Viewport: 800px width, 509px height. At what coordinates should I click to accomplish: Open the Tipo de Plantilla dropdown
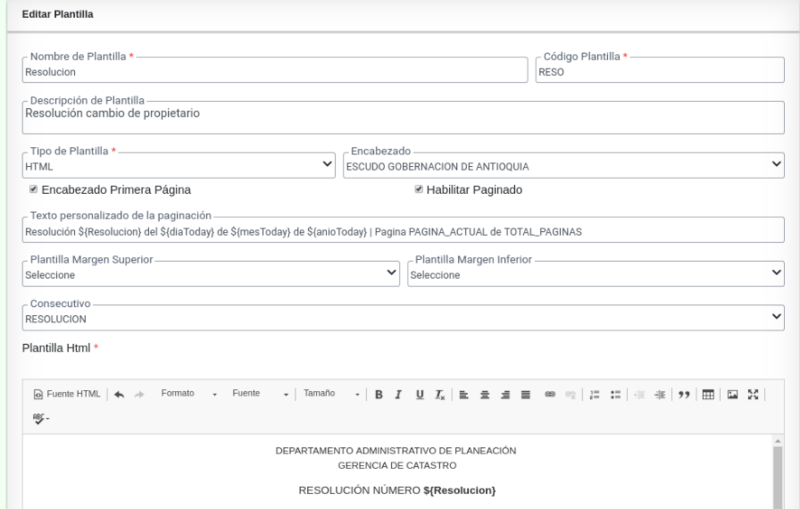[178, 165]
